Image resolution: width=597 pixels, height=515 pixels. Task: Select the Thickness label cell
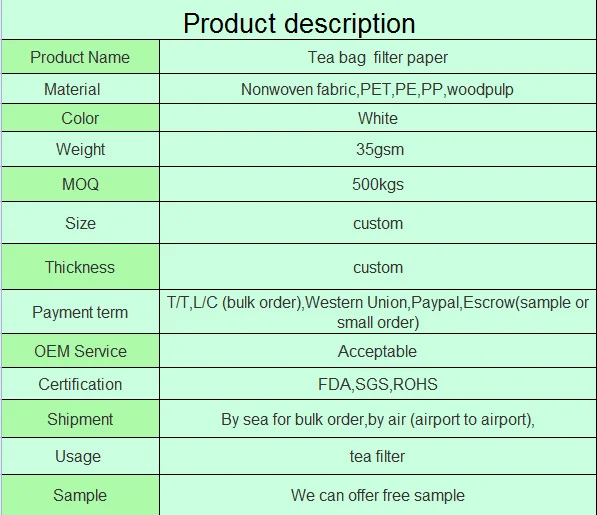[x=80, y=267]
